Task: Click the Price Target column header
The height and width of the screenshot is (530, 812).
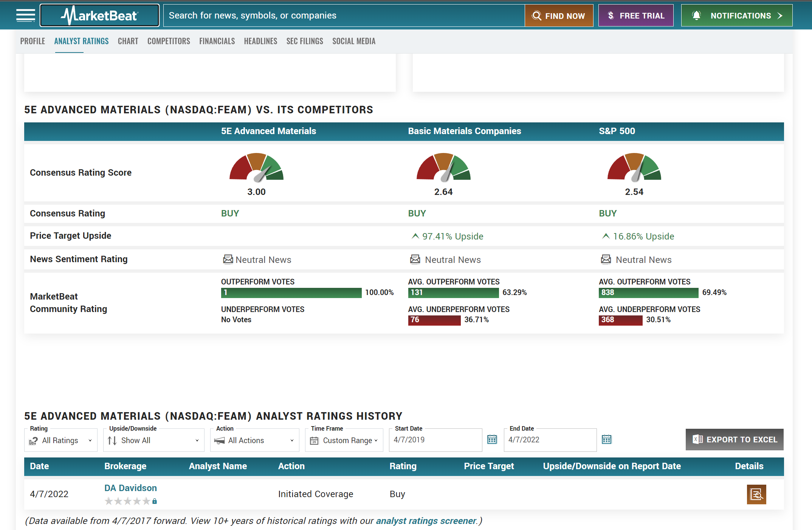Action: 489,466
